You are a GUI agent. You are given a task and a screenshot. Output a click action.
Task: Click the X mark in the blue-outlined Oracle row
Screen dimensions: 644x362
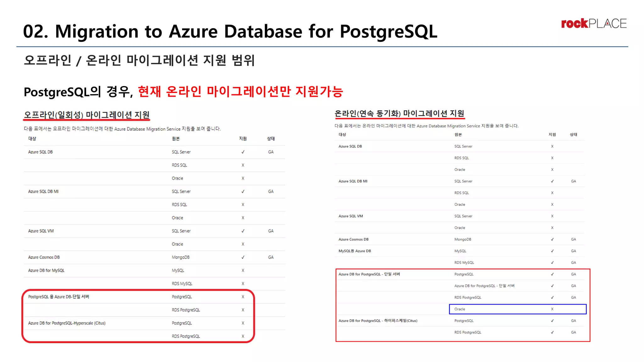pyautogui.click(x=552, y=309)
